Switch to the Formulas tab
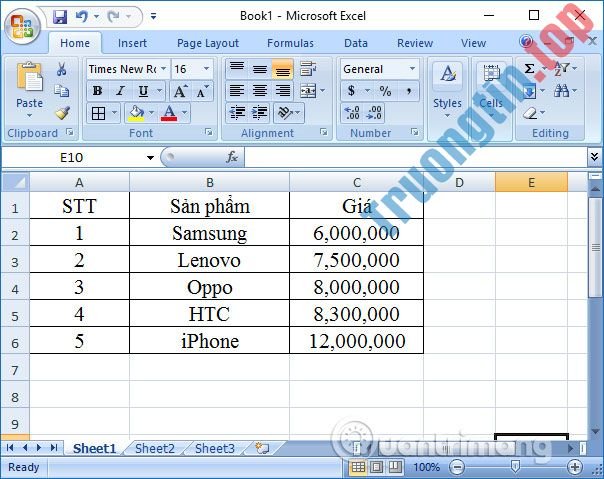This screenshot has width=604, height=479. pyautogui.click(x=290, y=43)
